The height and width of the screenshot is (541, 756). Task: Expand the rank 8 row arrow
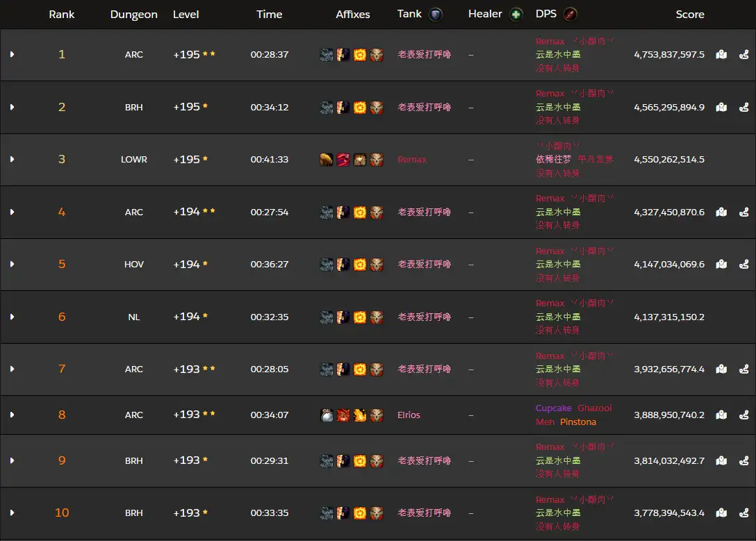[x=12, y=415]
